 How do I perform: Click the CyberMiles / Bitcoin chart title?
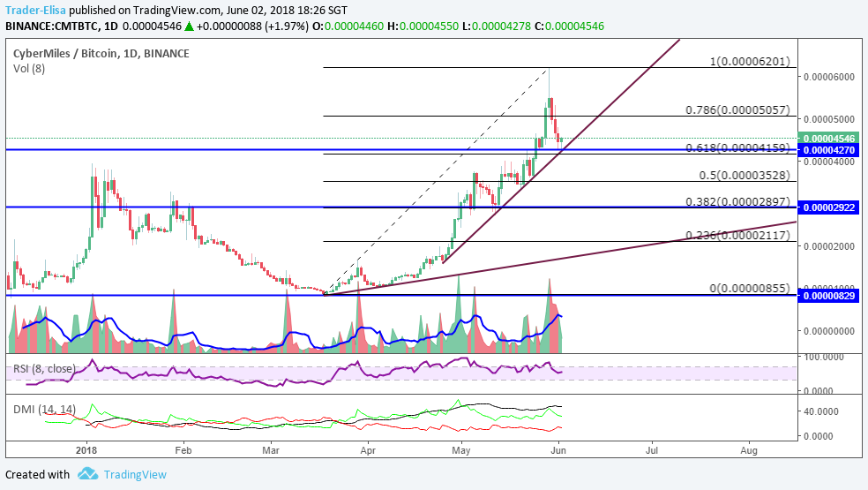click(101, 54)
